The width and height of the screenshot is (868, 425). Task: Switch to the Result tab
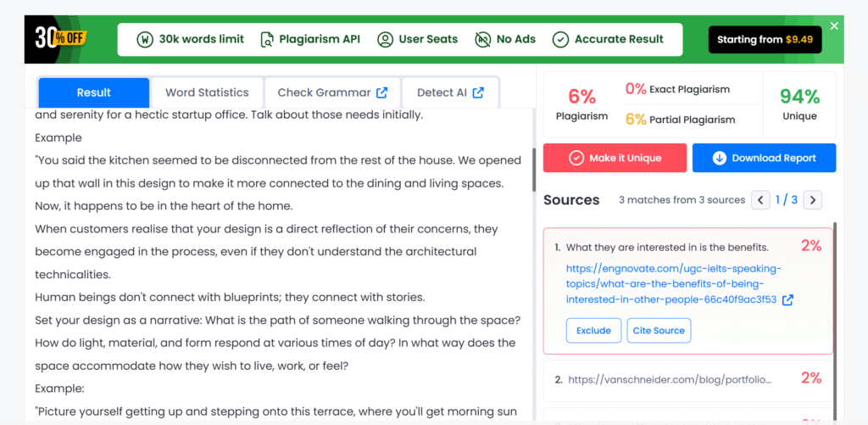(x=93, y=92)
